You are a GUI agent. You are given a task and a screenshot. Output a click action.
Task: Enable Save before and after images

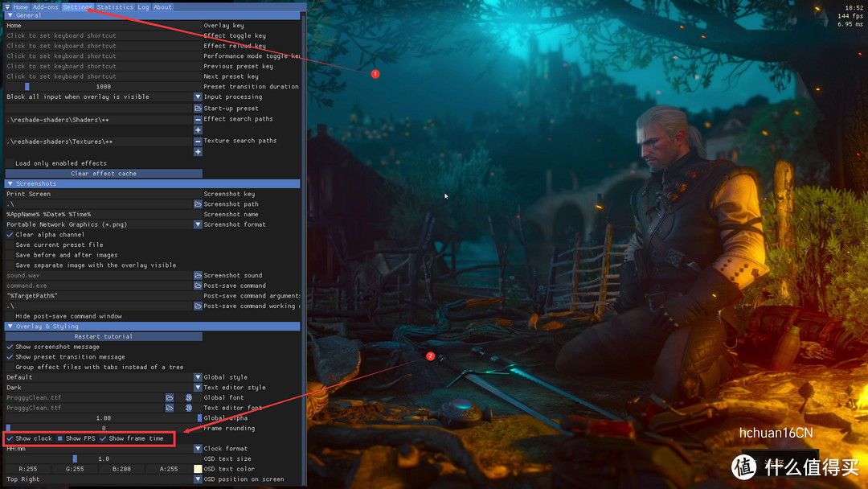pyautogui.click(x=10, y=255)
